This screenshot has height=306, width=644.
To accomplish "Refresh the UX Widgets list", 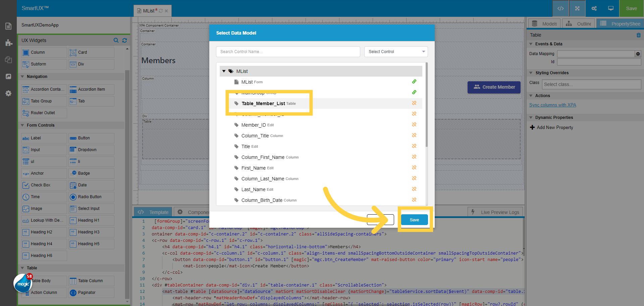I will [x=124, y=40].
